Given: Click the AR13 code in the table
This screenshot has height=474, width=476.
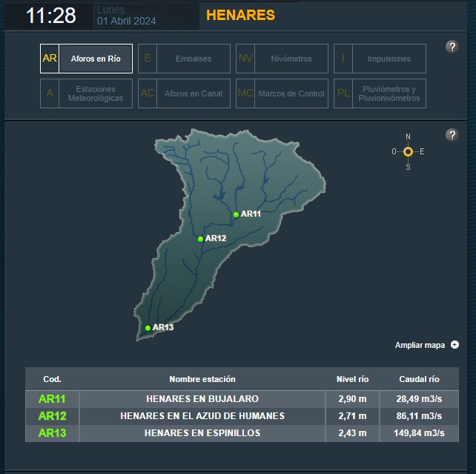Looking at the screenshot, I should (x=52, y=433).
